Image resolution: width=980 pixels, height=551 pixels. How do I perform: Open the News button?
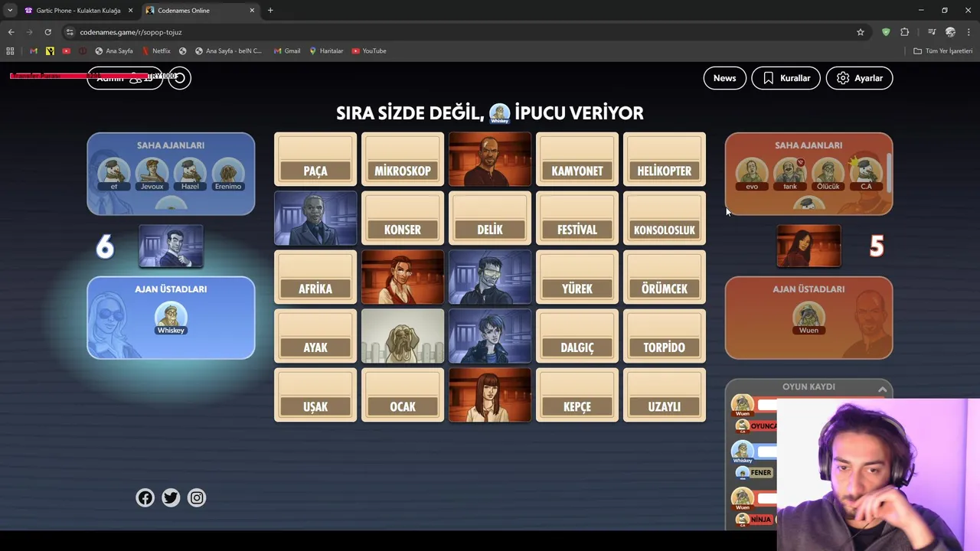tap(724, 78)
